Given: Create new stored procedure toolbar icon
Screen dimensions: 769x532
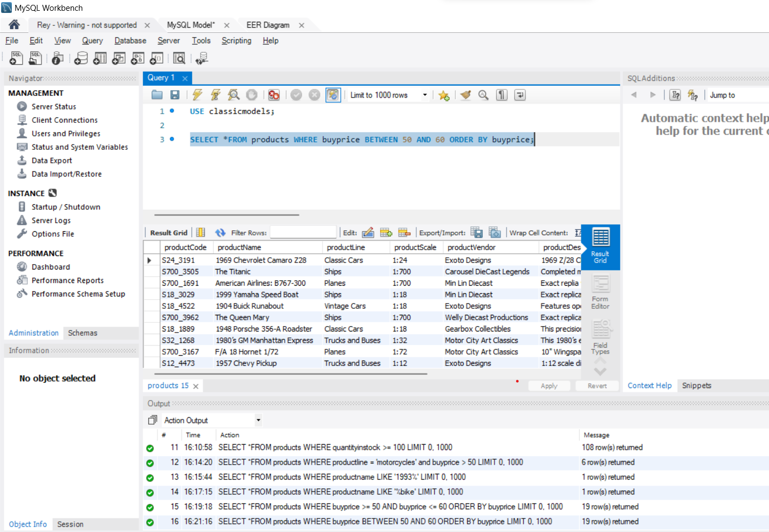Looking at the screenshot, I should [x=138, y=58].
